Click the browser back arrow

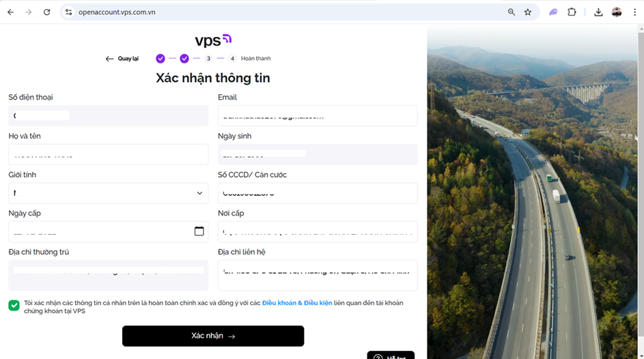(x=11, y=12)
